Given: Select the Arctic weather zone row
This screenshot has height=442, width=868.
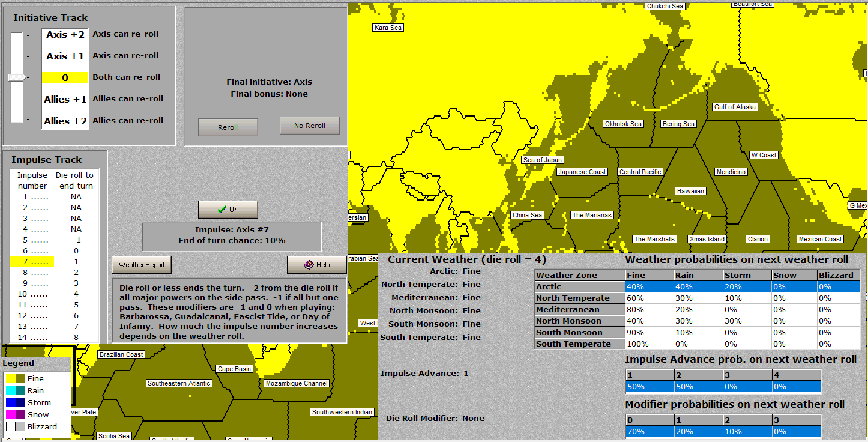Looking at the screenshot, I should pyautogui.click(x=698, y=286).
